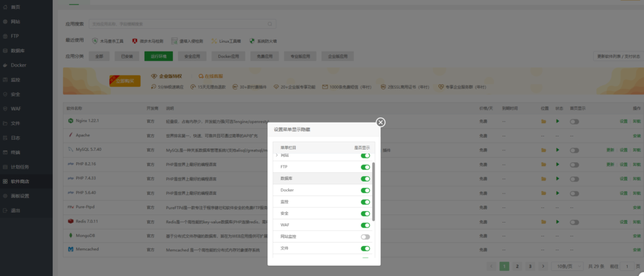Click the application search input field
The height and width of the screenshot is (276, 644).
pos(182,24)
